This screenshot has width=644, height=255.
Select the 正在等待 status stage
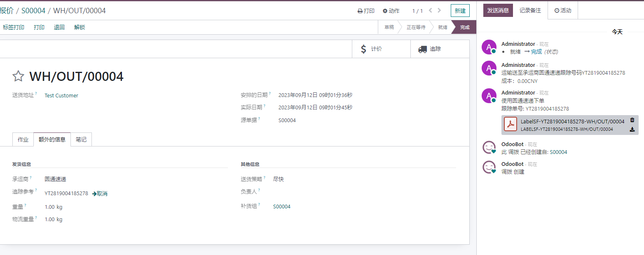[416, 27]
